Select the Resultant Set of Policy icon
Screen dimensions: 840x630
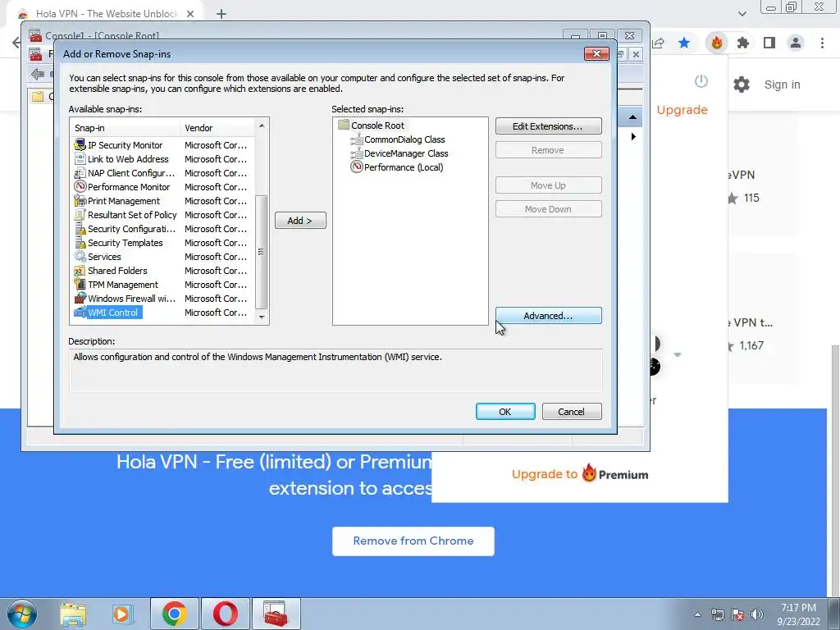tap(80, 214)
